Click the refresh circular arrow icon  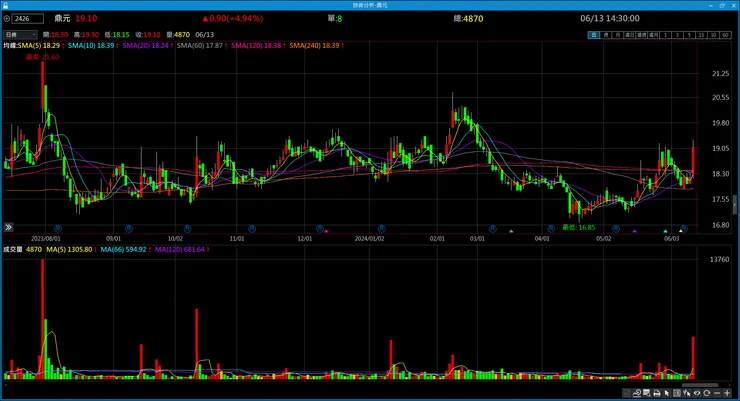pyautogui.click(x=706, y=393)
